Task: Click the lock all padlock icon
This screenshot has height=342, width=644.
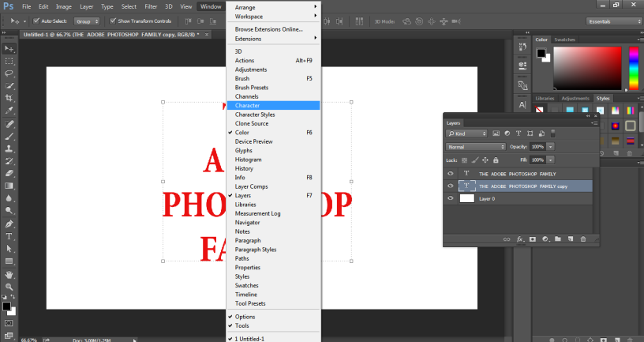Action: coord(496,160)
